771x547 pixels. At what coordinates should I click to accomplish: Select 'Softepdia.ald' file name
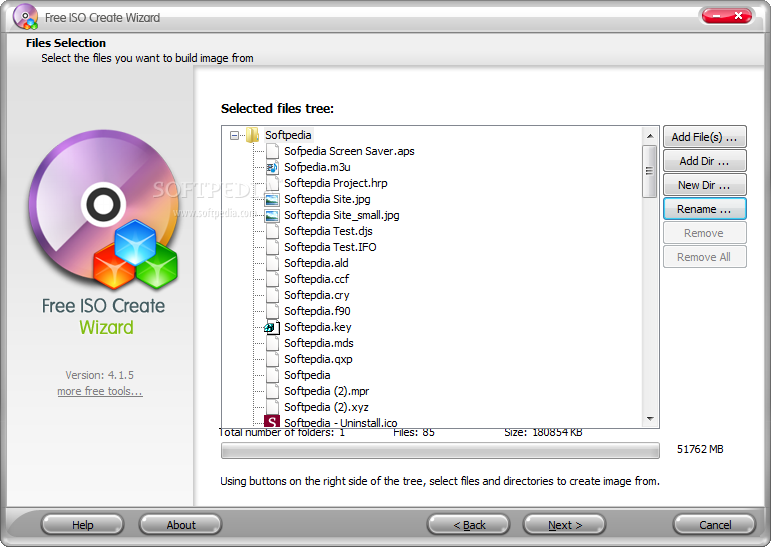316,263
